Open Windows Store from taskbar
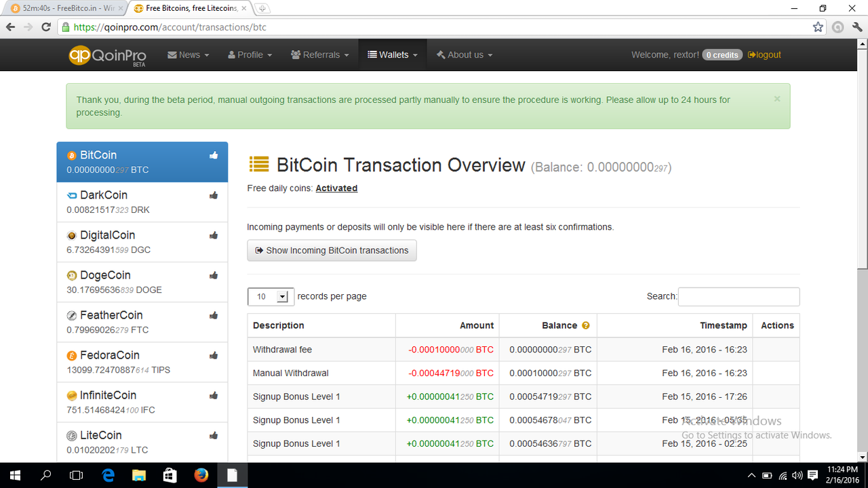This screenshot has height=488, width=868. [x=170, y=475]
